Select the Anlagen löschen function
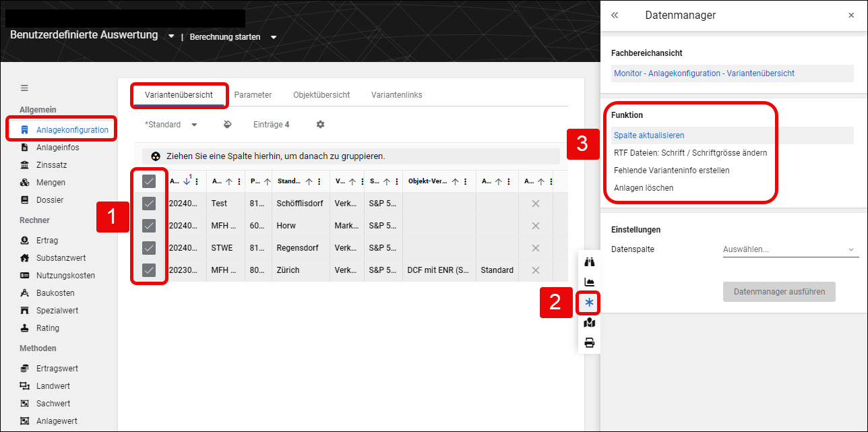This screenshot has width=868, height=432. pyautogui.click(x=644, y=188)
